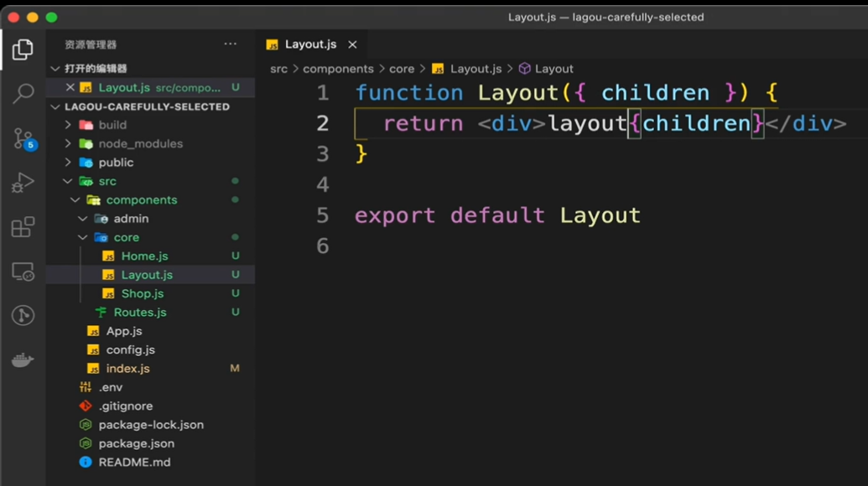868x486 pixels.
Task: Collapse the open editors section
Action: (55, 69)
